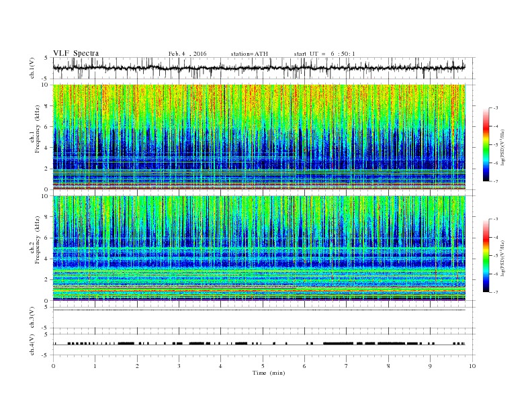The image size is (532, 411).
Task: Click the ch.1 frequency axis "8" tick label
Action: [x=46, y=106]
